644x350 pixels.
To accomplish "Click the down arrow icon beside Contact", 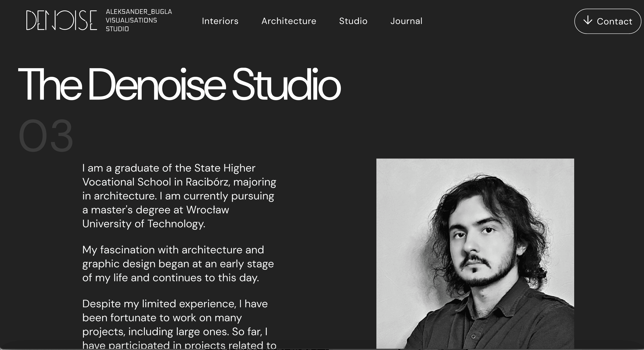I will pos(588,20).
